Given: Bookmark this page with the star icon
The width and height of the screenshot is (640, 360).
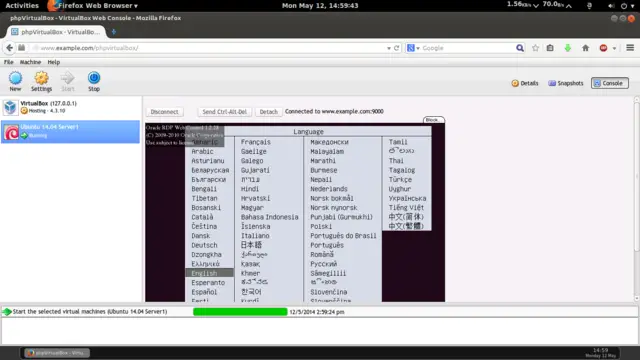Looking at the screenshot, I should [x=535, y=48].
